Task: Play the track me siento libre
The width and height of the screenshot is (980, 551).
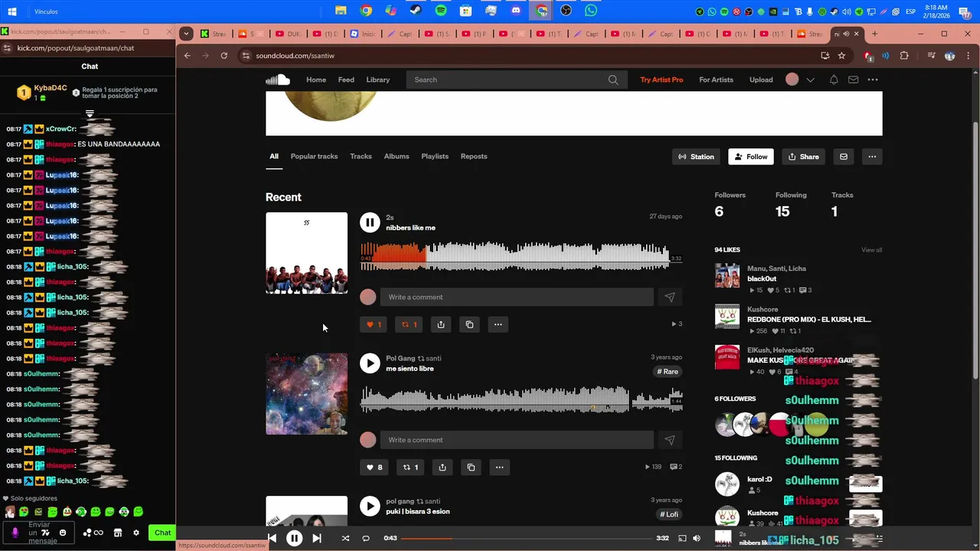Action: pyautogui.click(x=370, y=364)
